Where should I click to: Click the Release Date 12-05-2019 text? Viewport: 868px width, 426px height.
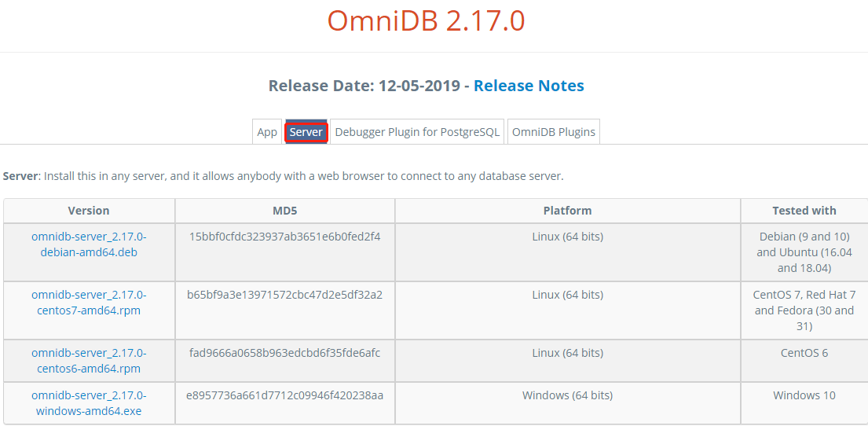point(364,86)
